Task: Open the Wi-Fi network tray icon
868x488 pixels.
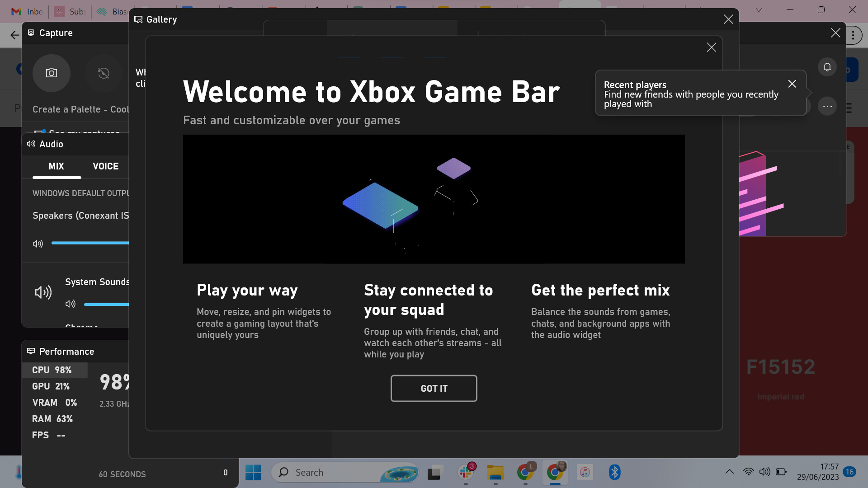Action: pos(749,472)
